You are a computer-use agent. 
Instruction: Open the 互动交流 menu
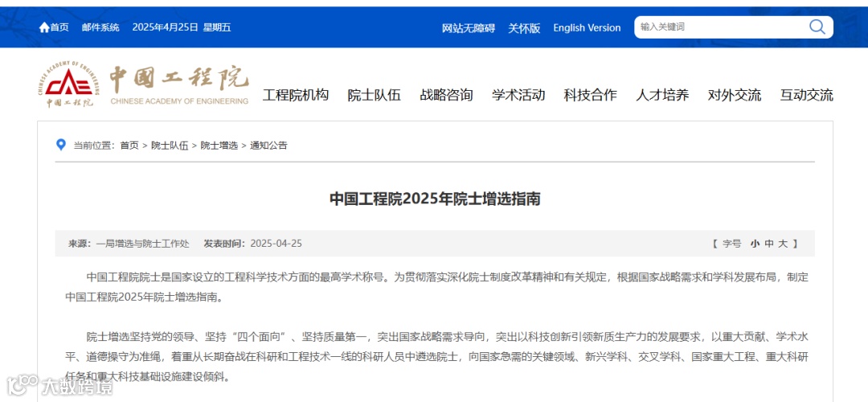(x=807, y=95)
